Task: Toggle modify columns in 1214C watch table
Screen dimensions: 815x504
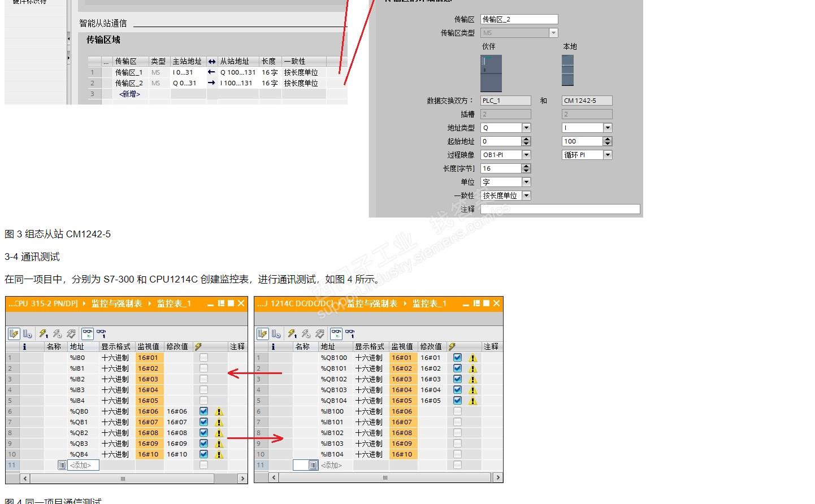Action: (263, 334)
